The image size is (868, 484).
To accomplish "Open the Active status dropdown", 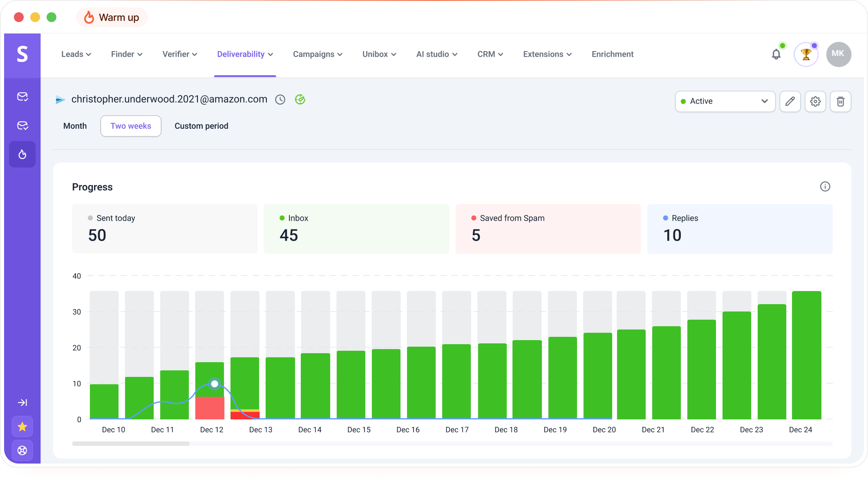I will tap(725, 101).
